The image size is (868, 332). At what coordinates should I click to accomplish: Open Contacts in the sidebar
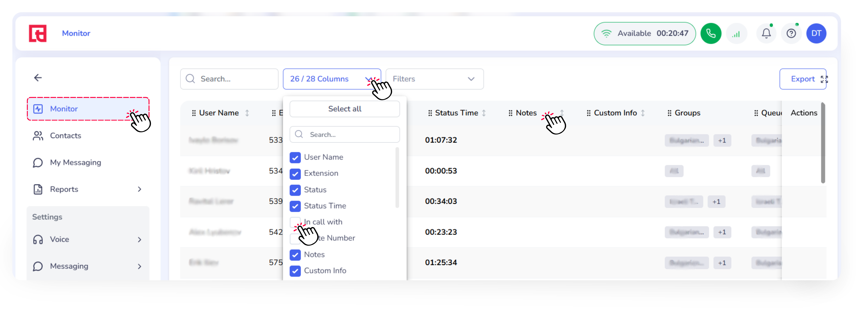65,136
